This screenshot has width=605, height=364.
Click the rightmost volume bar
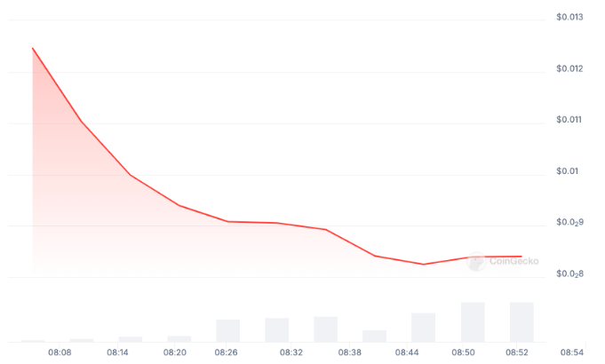(521, 321)
